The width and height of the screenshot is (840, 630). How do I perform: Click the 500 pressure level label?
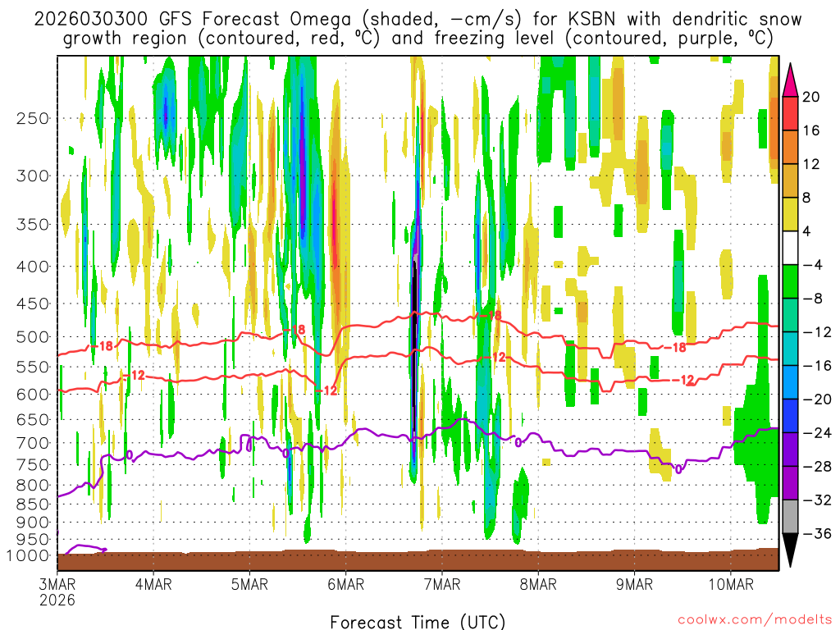click(x=33, y=337)
